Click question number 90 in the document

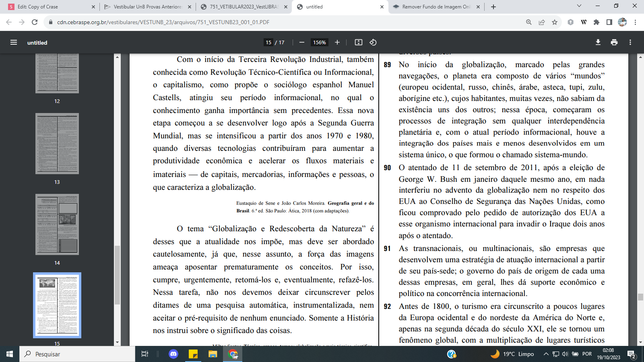click(387, 168)
